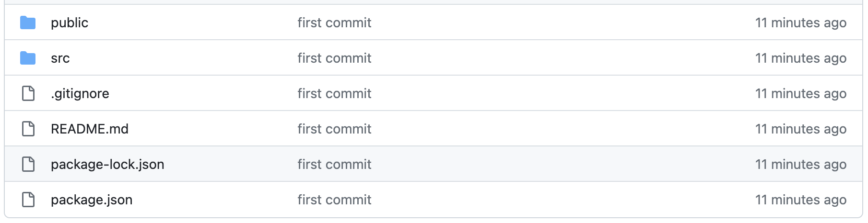View the README.md file
The height and width of the screenshot is (223, 868).
coord(90,129)
